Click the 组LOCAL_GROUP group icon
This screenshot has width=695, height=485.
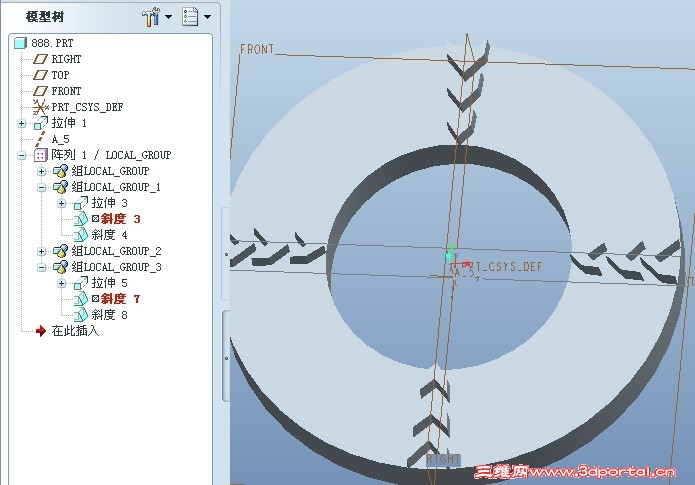pos(60,171)
